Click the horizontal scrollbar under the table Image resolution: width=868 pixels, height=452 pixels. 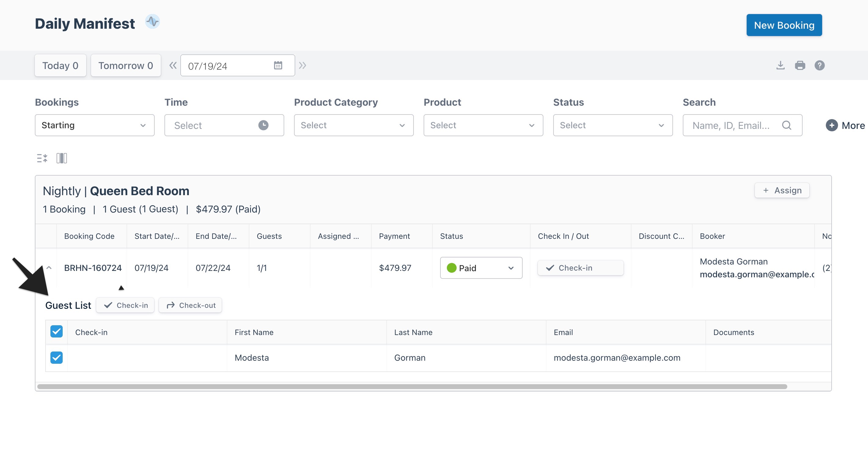click(x=412, y=387)
